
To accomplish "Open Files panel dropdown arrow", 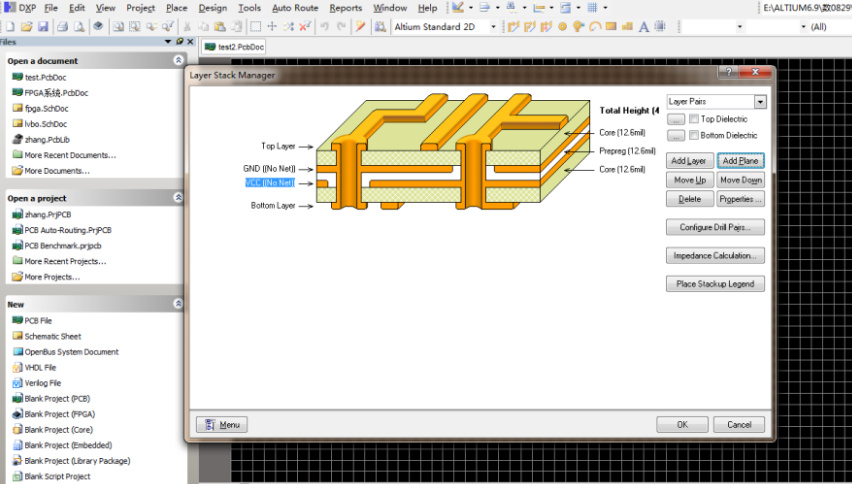I will (x=168, y=42).
